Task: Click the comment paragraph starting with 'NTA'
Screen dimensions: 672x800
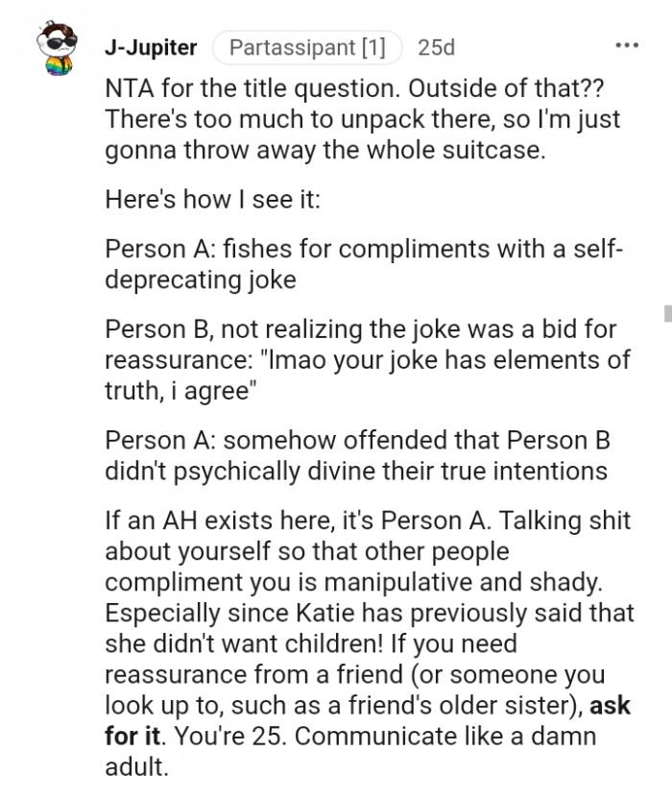Action: click(x=355, y=118)
